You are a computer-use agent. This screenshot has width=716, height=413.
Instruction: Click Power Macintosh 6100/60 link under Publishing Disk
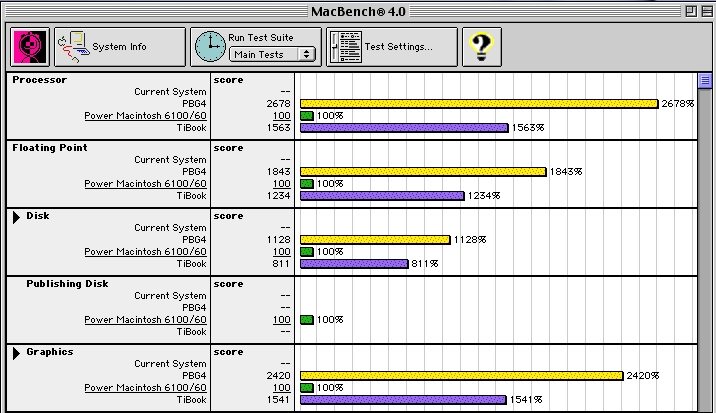pos(145,320)
